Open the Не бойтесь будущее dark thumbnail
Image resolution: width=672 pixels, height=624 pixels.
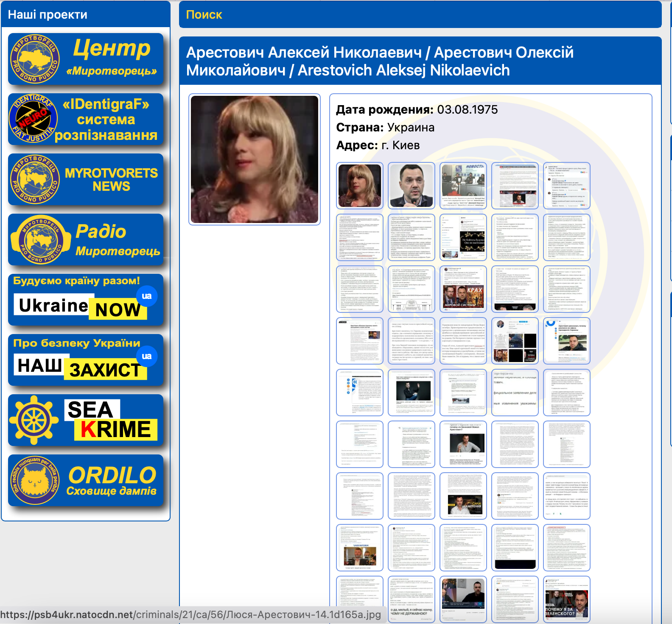[x=463, y=237]
